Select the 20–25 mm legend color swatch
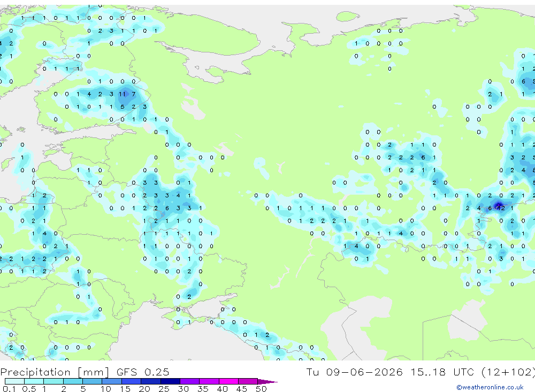Screen dimensions: 535x392 151,381
